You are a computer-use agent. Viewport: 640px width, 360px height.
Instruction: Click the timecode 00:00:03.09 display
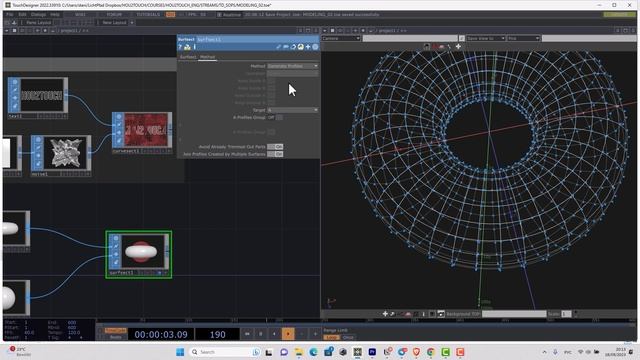(161, 335)
